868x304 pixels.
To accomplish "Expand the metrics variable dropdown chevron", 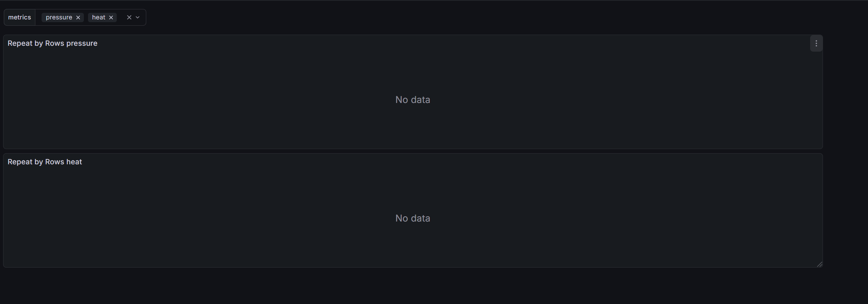I will click(138, 17).
